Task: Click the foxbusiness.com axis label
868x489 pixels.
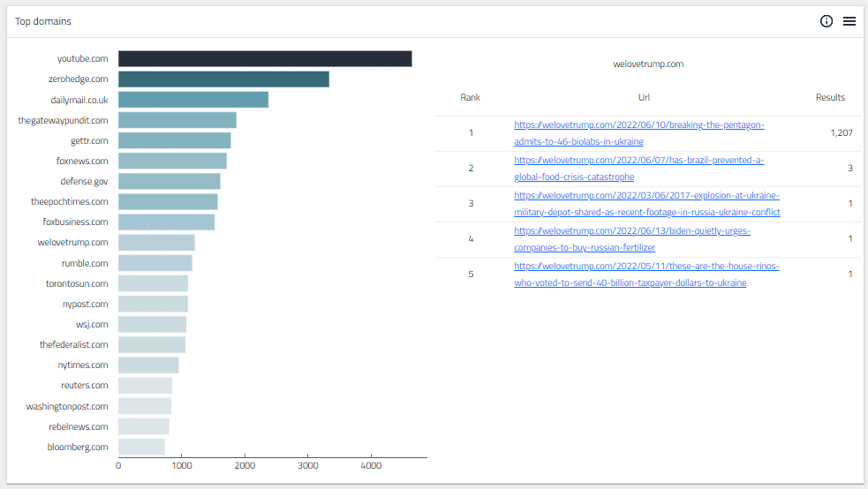Action: click(x=75, y=222)
